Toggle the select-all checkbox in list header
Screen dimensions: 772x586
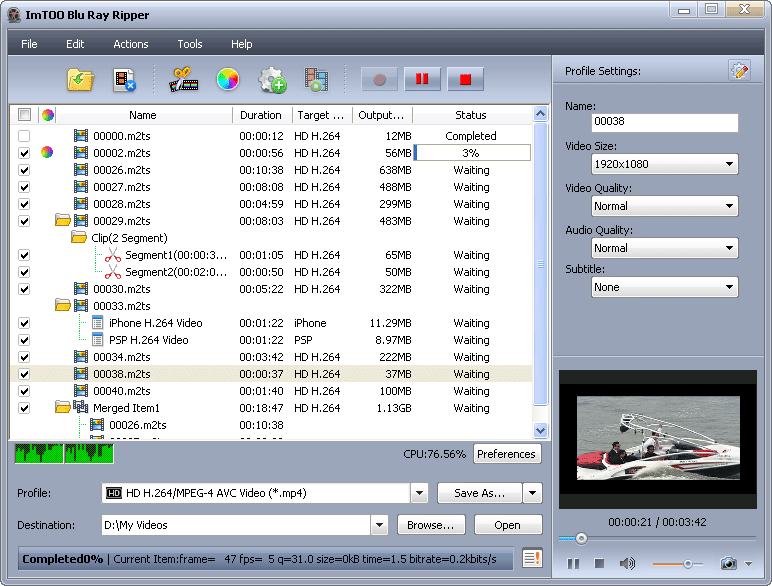point(24,115)
